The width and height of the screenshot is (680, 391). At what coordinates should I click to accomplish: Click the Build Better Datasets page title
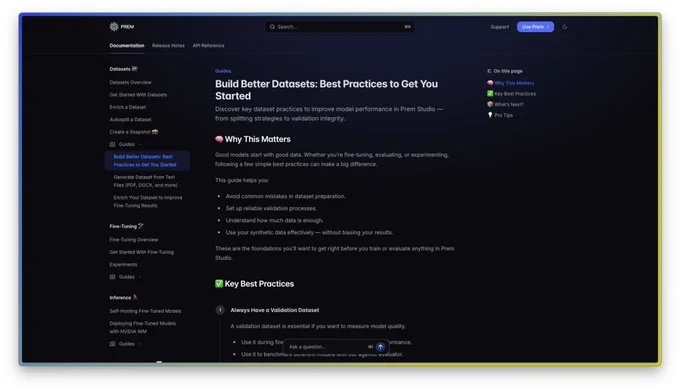pyautogui.click(x=327, y=90)
